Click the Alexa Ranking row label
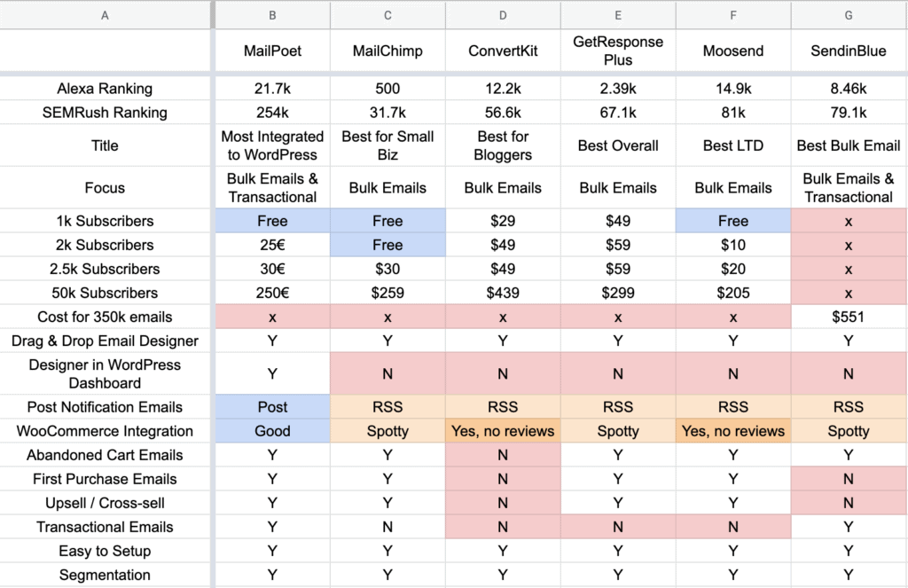This screenshot has width=908, height=588. click(105, 89)
